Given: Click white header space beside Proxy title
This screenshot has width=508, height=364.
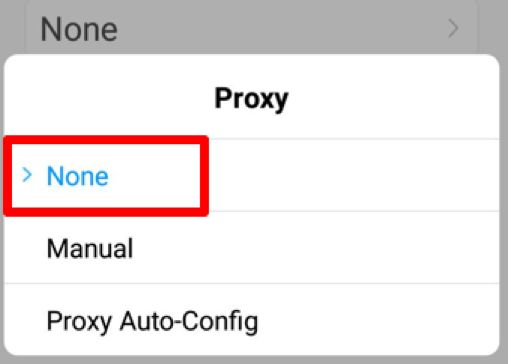Looking at the screenshot, I should (393, 97).
